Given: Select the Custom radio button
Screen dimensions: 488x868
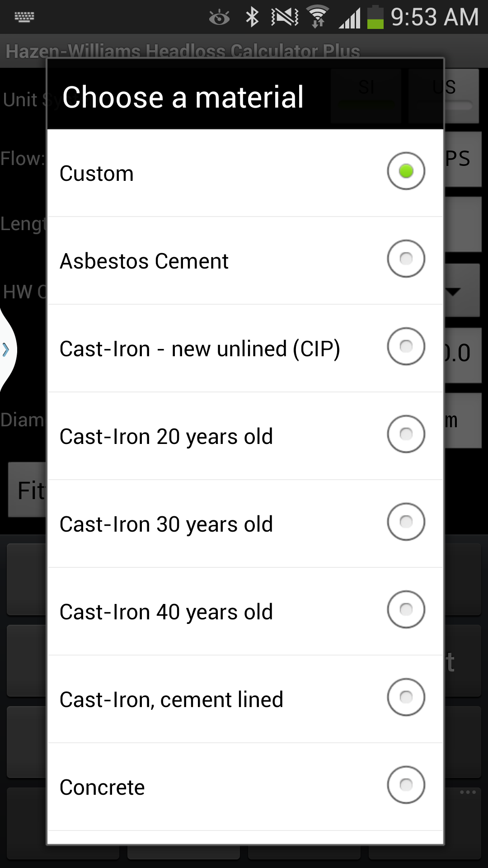Looking at the screenshot, I should pos(406,171).
